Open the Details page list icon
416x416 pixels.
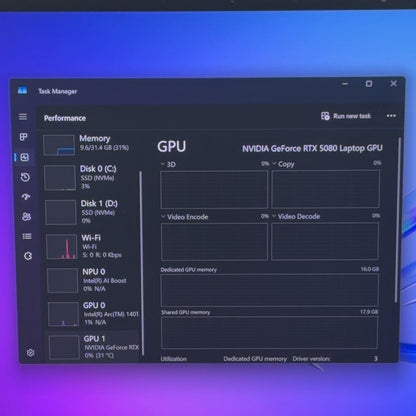27,236
